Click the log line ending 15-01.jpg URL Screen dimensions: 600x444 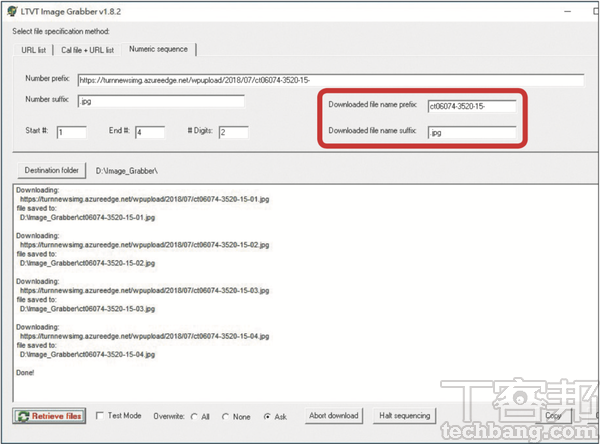[x=145, y=199]
